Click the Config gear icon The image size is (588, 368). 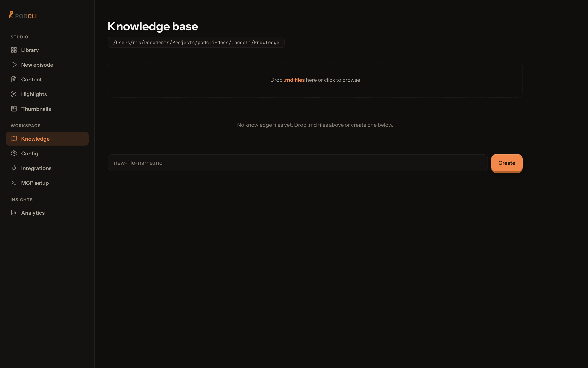(14, 153)
